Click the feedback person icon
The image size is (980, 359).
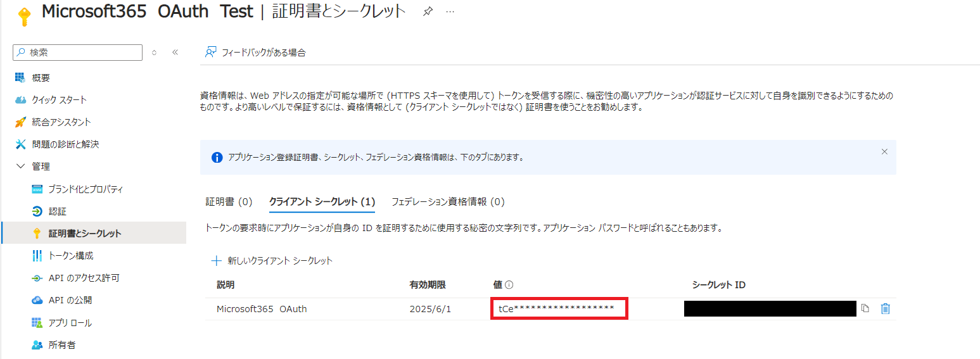point(211,53)
